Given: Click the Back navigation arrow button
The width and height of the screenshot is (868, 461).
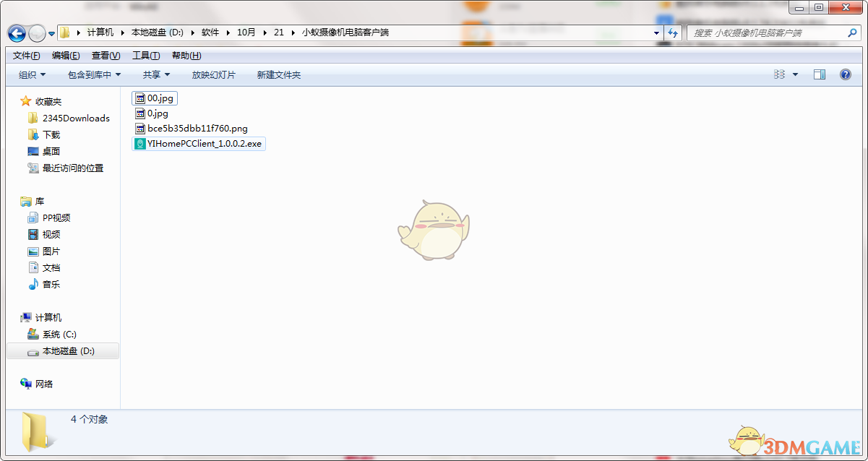Looking at the screenshot, I should (17, 33).
